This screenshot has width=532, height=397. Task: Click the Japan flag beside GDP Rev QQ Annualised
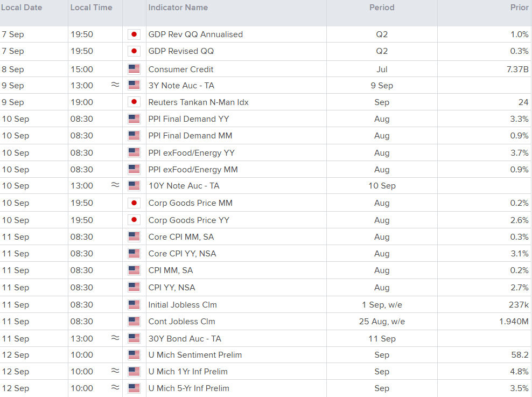tap(134, 34)
